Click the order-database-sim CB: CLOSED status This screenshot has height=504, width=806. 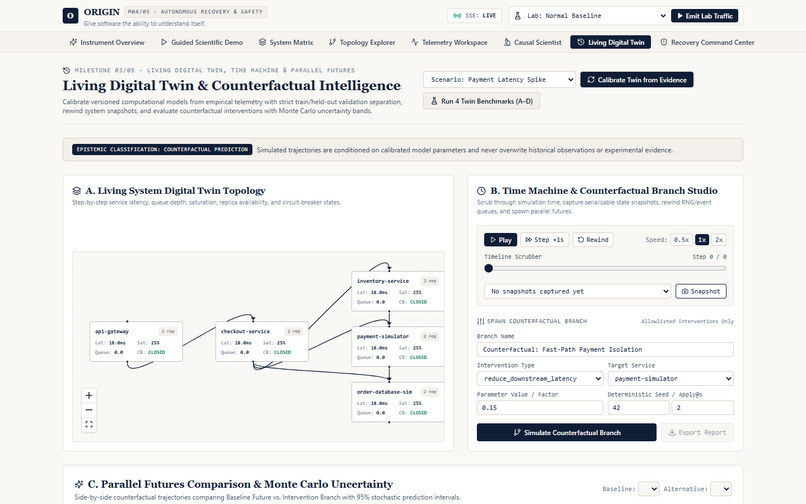coord(413,412)
